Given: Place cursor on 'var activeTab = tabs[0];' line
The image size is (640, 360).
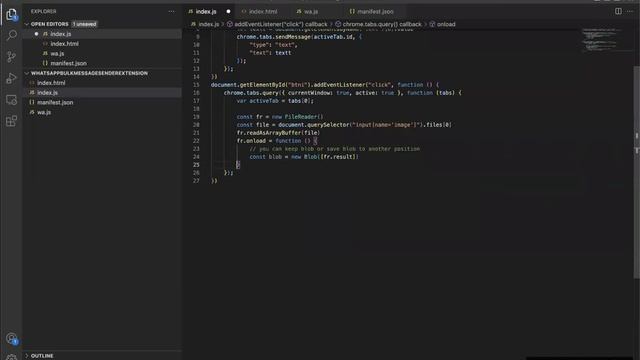Looking at the screenshot, I should pos(275,101).
